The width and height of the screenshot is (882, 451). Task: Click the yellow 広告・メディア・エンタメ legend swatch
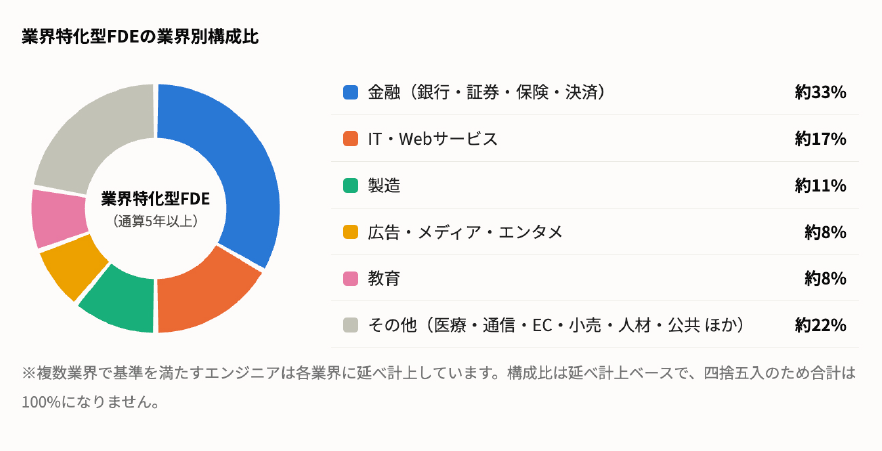coord(350,232)
